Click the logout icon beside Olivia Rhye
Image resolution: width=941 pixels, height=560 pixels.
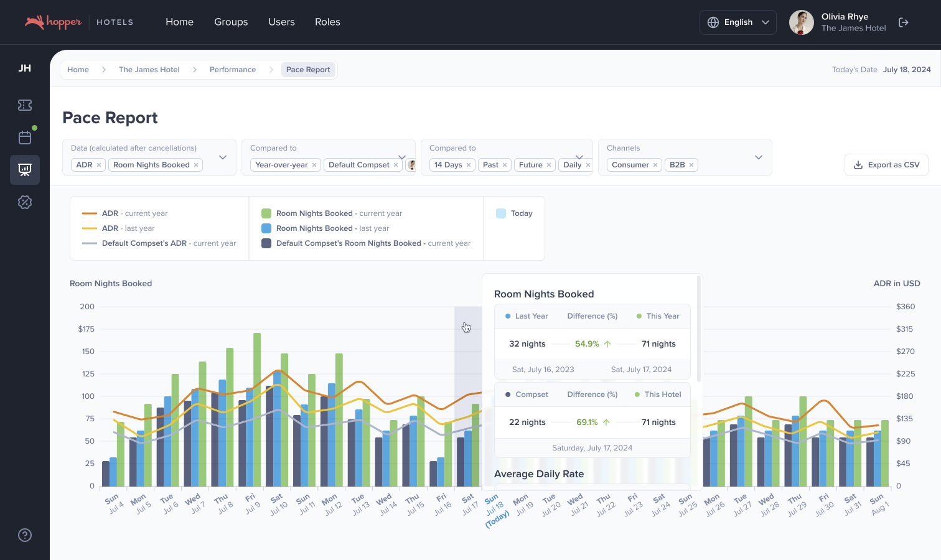(904, 22)
